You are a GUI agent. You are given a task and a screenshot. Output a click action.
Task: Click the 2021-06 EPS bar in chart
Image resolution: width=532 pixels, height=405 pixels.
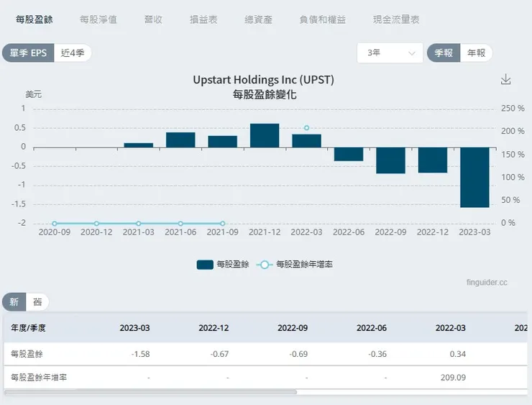coord(180,140)
